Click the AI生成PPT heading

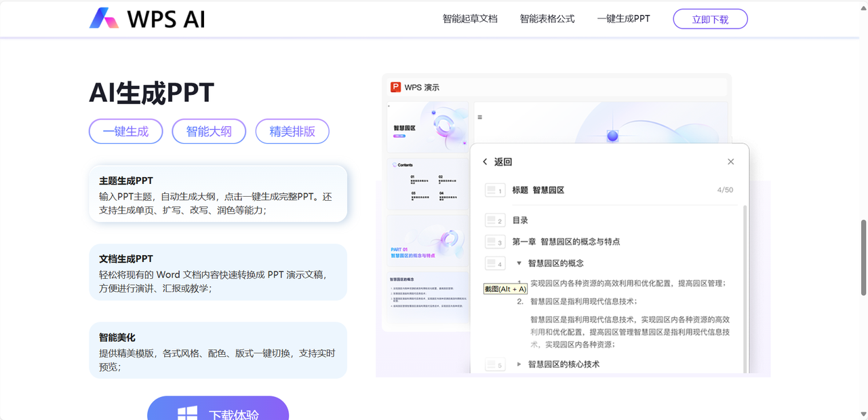tap(151, 93)
